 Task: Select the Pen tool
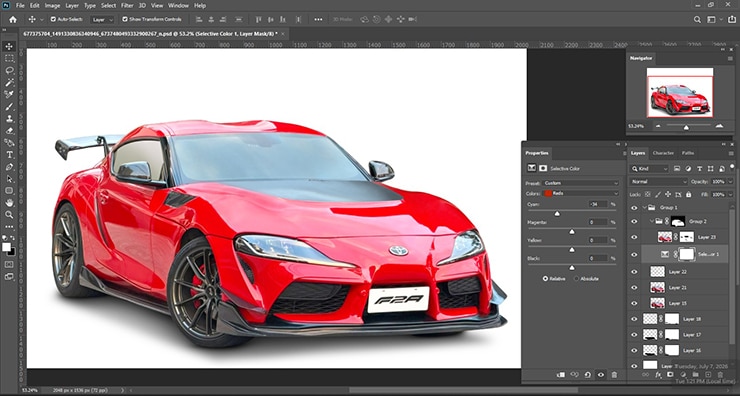click(9, 167)
